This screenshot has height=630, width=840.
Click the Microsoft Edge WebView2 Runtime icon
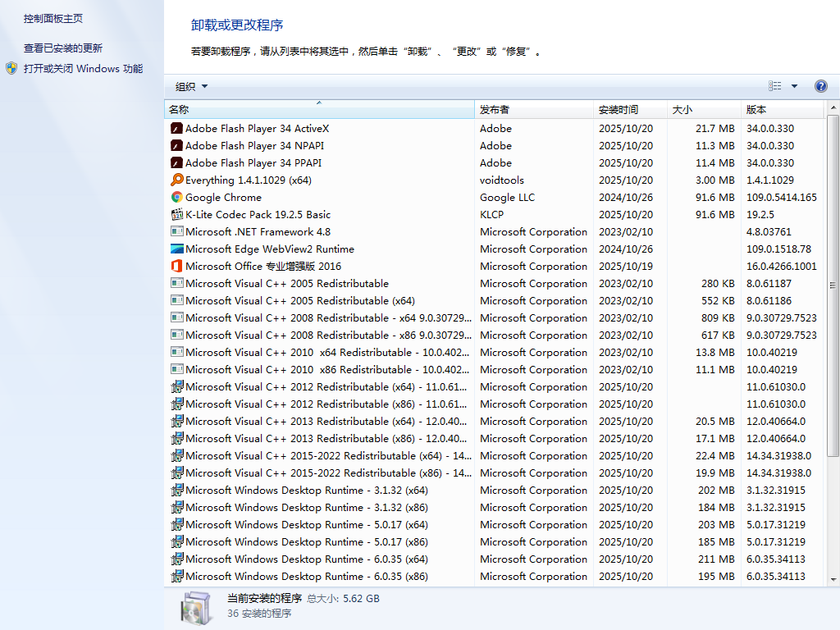pos(176,249)
